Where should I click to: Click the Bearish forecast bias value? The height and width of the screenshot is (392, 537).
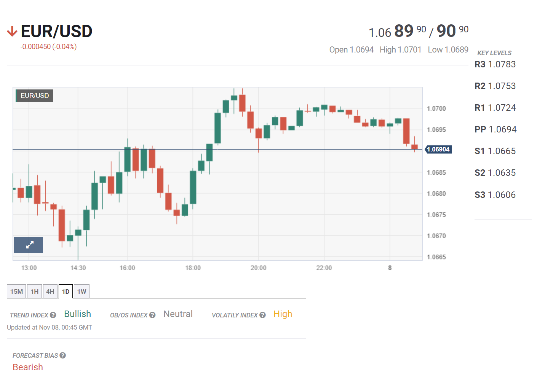click(x=28, y=367)
